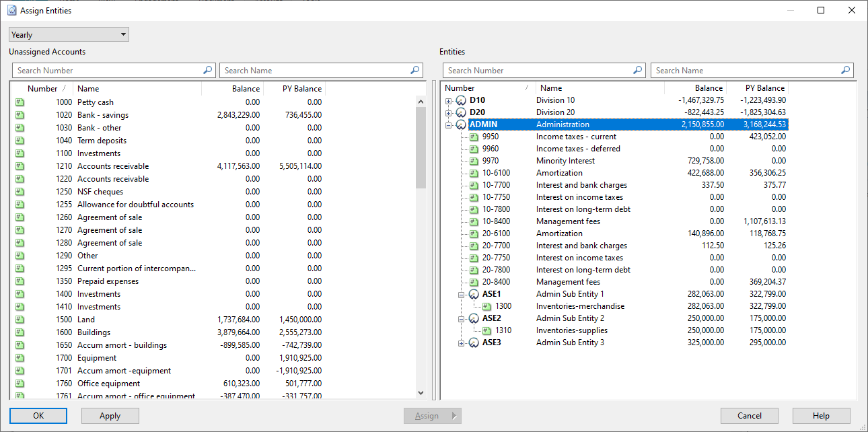This screenshot has height=432, width=868.
Task: Click the account icon for 10-8400 Management fees
Action: click(474, 221)
